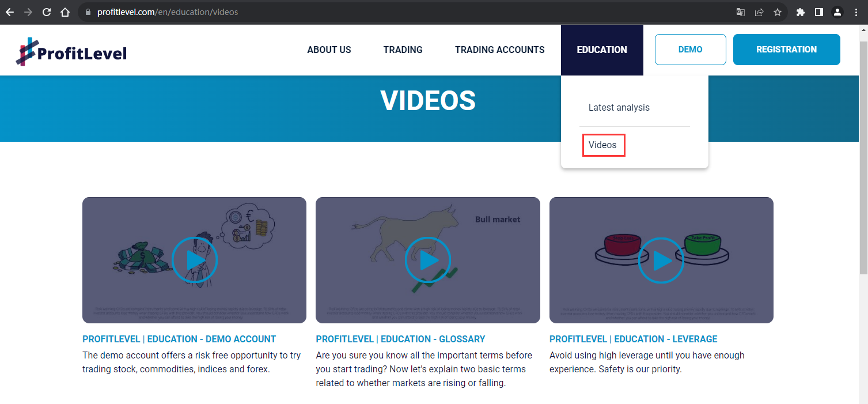Click the VIDEOS page heading
Screen dimensions: 868x404
click(x=428, y=100)
